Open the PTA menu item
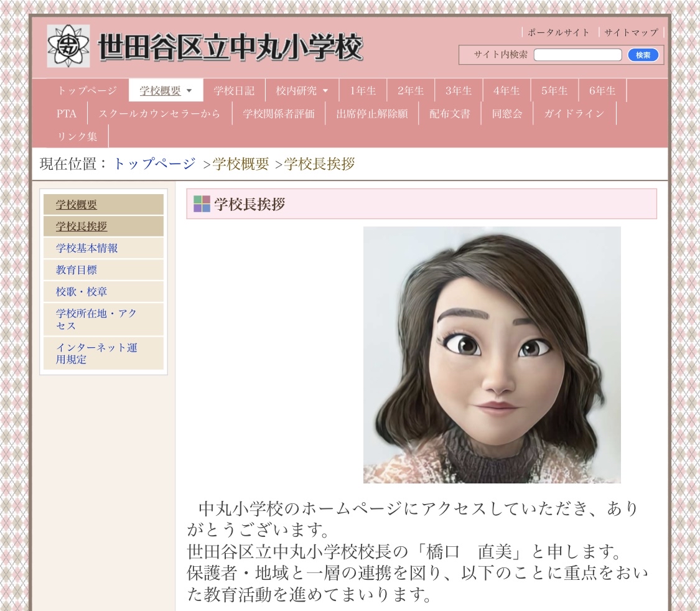This screenshot has width=700, height=611. pos(67,114)
